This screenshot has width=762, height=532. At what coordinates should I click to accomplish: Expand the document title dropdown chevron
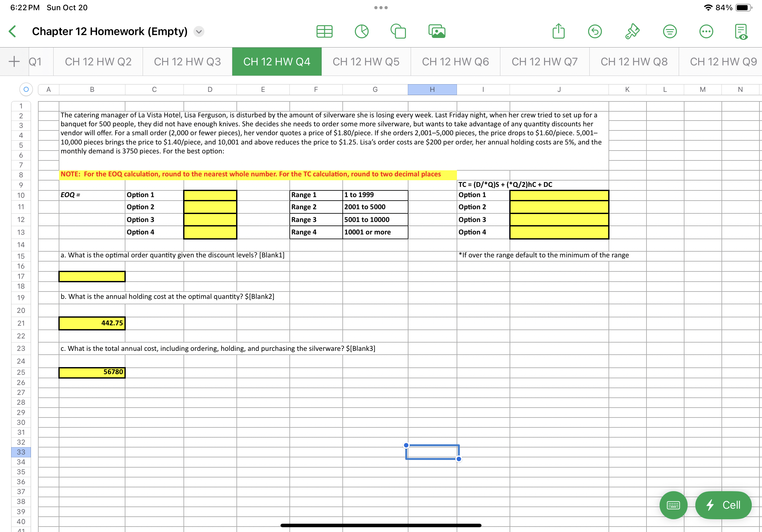point(199,32)
